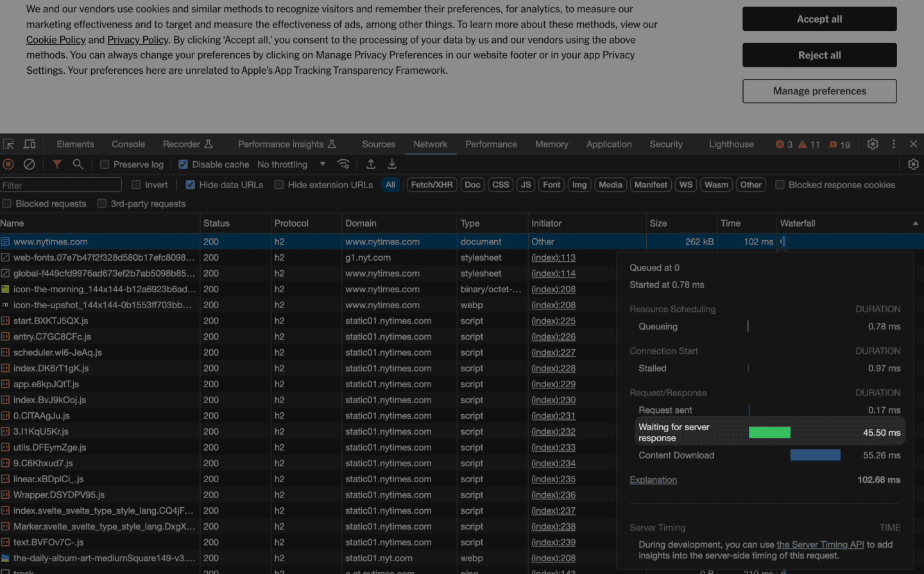
Task: Open the DevTools three-dot menu
Action: click(893, 144)
